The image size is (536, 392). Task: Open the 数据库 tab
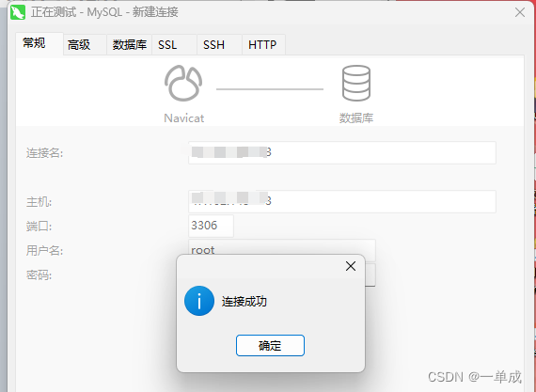click(130, 45)
